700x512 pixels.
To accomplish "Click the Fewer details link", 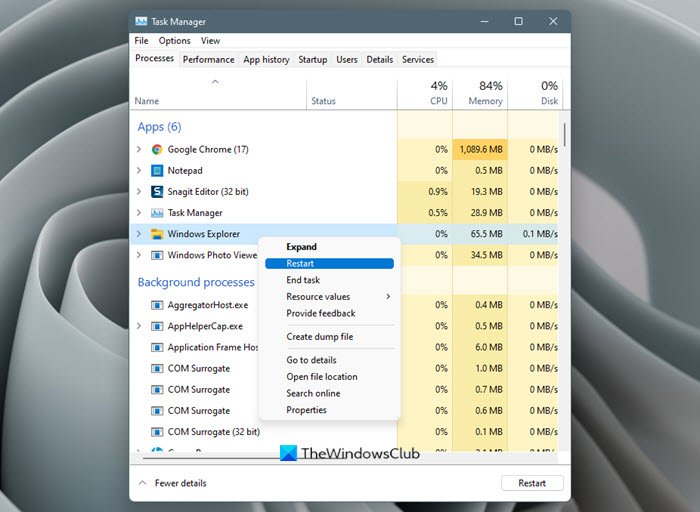I will 180,483.
